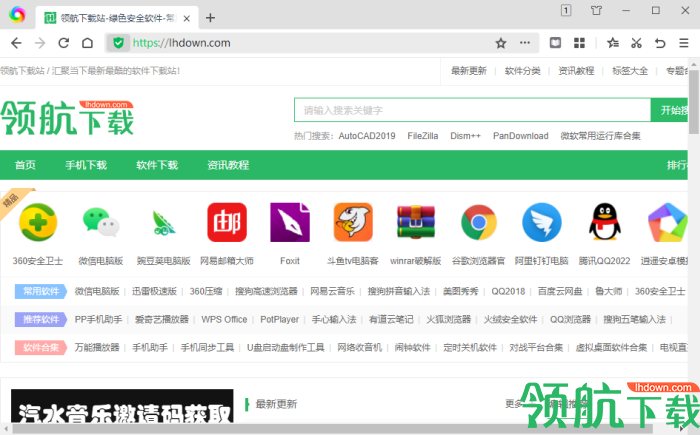
Task: Open the address bar three-dots menu
Action: pyautogui.click(x=525, y=43)
